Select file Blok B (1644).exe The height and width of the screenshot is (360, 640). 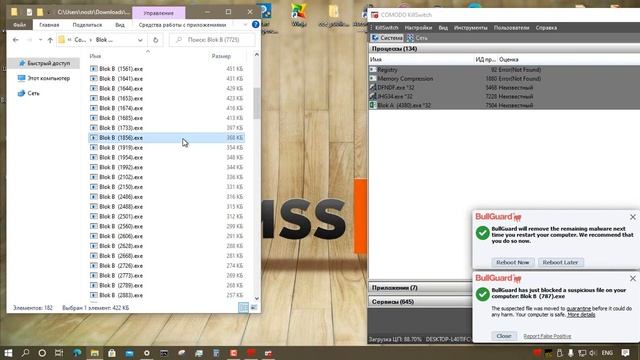tap(167, 88)
